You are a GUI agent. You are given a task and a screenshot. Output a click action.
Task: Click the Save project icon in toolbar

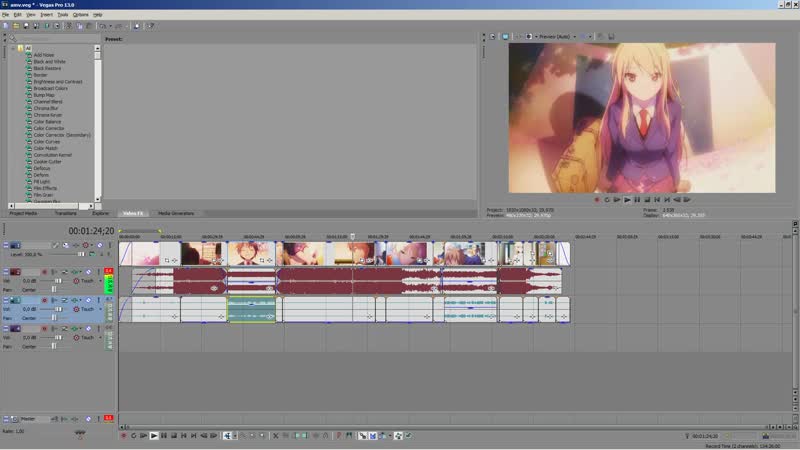(x=26, y=26)
